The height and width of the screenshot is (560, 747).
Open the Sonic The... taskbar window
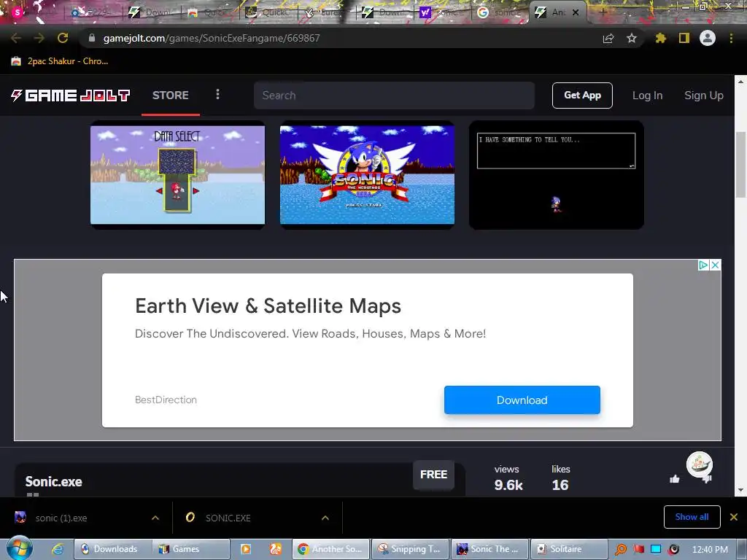click(x=489, y=549)
